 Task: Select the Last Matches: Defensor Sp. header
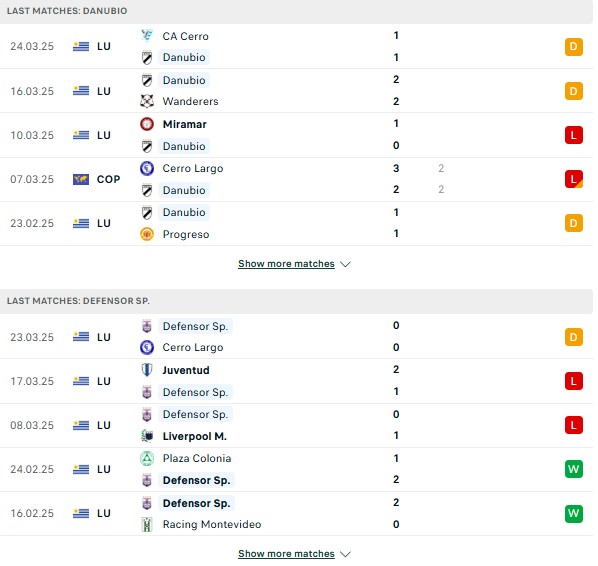pos(296,301)
